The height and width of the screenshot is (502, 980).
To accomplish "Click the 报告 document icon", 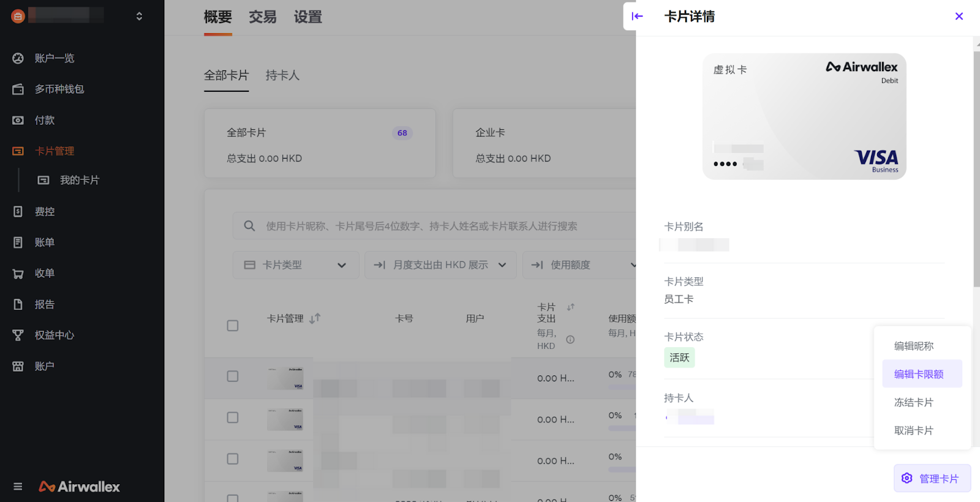I will click(x=18, y=304).
